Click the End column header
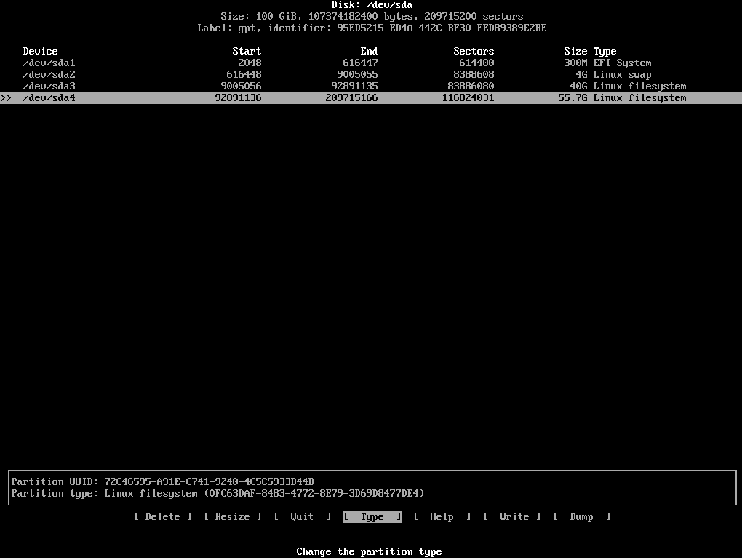The width and height of the screenshot is (742, 560). click(x=369, y=52)
